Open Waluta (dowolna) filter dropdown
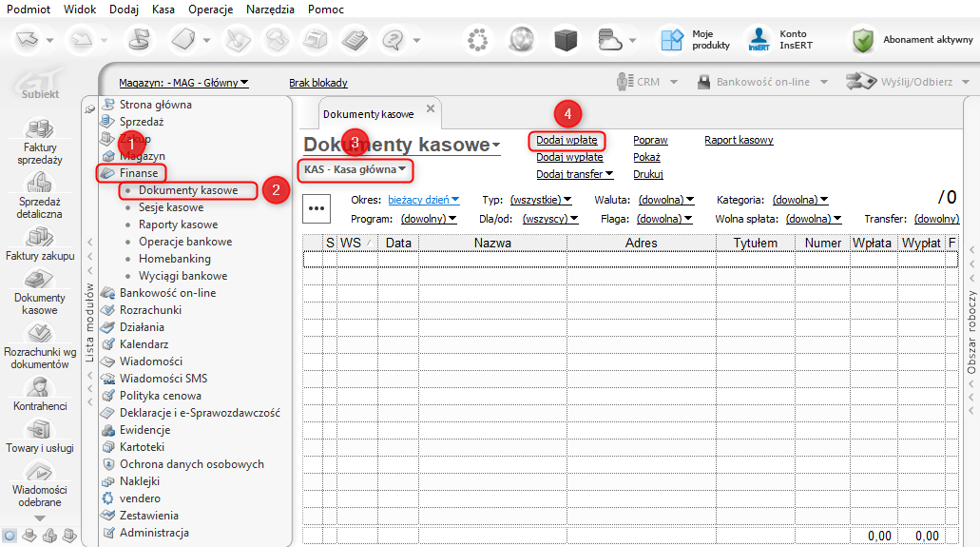The width and height of the screenshot is (980, 547). click(666, 200)
